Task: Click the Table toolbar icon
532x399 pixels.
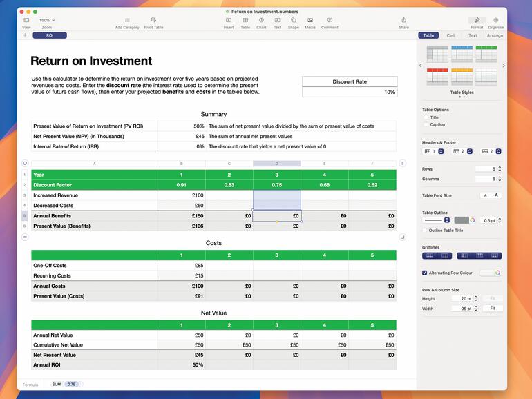Action: tap(245, 20)
